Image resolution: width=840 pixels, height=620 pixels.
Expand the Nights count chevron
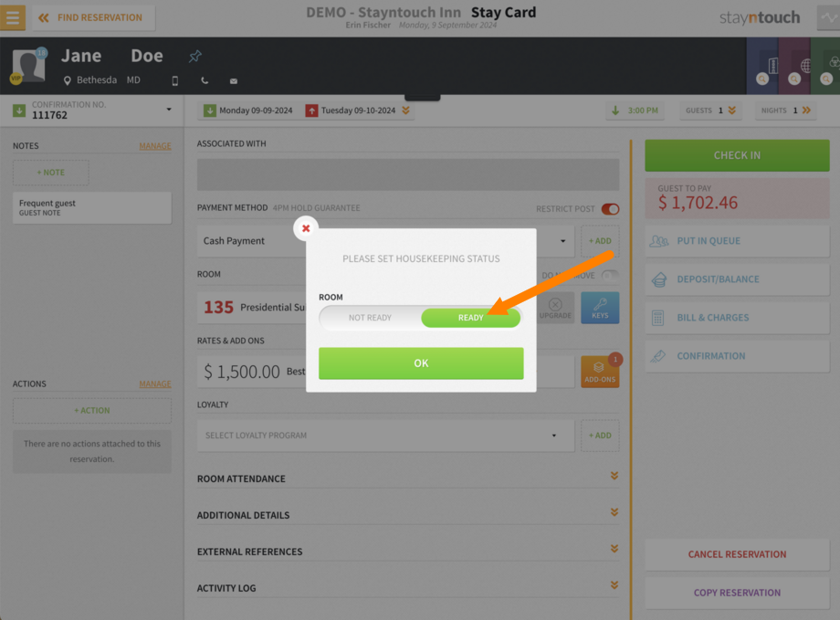point(807,110)
